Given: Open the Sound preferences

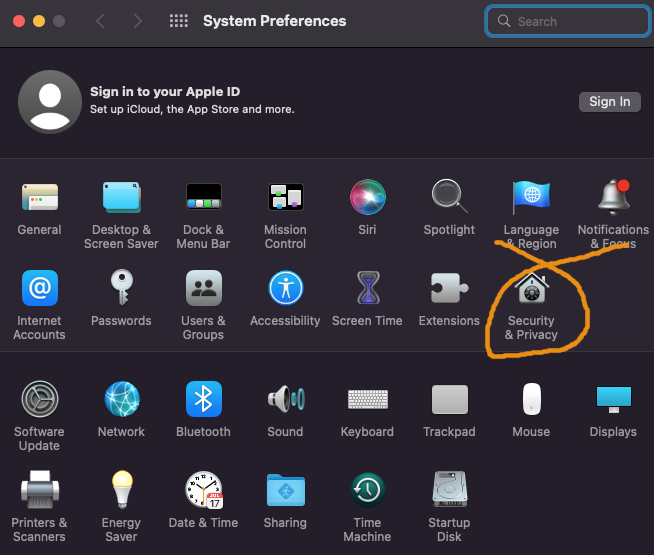Looking at the screenshot, I should [x=285, y=400].
